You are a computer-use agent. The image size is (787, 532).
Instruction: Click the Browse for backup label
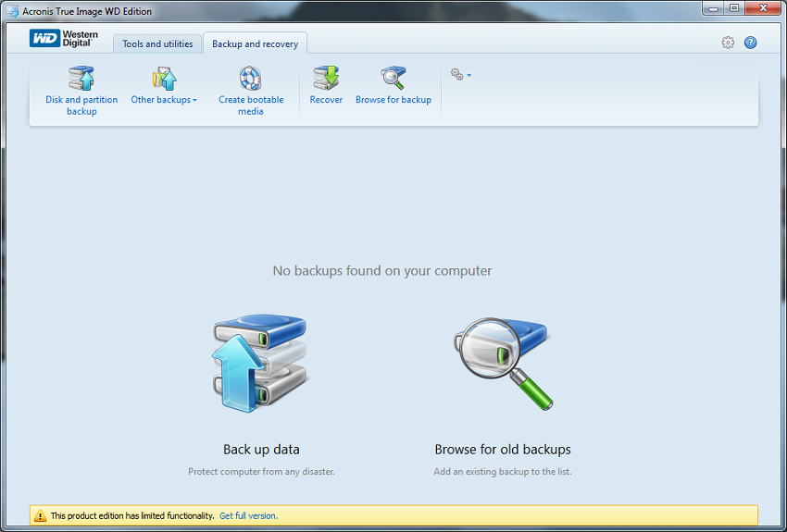click(x=393, y=99)
